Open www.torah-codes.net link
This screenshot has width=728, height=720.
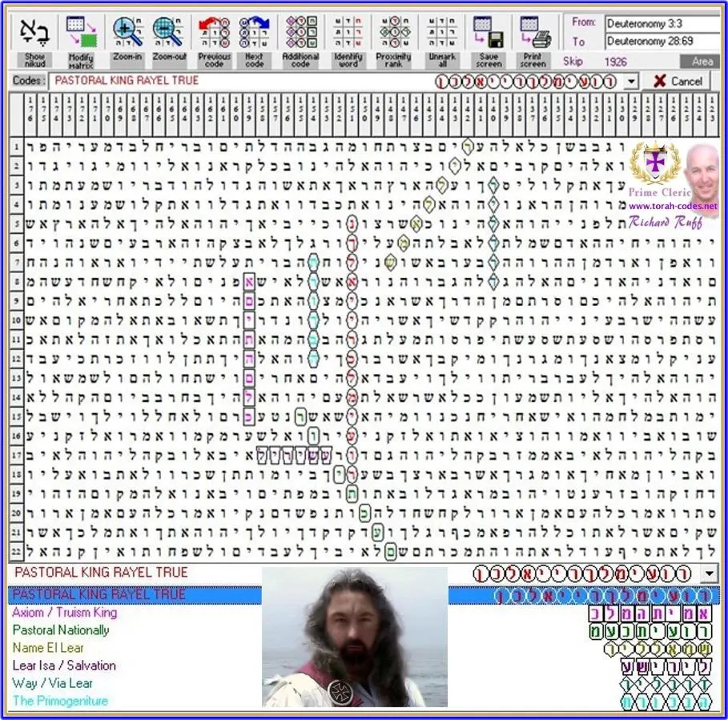(x=673, y=206)
